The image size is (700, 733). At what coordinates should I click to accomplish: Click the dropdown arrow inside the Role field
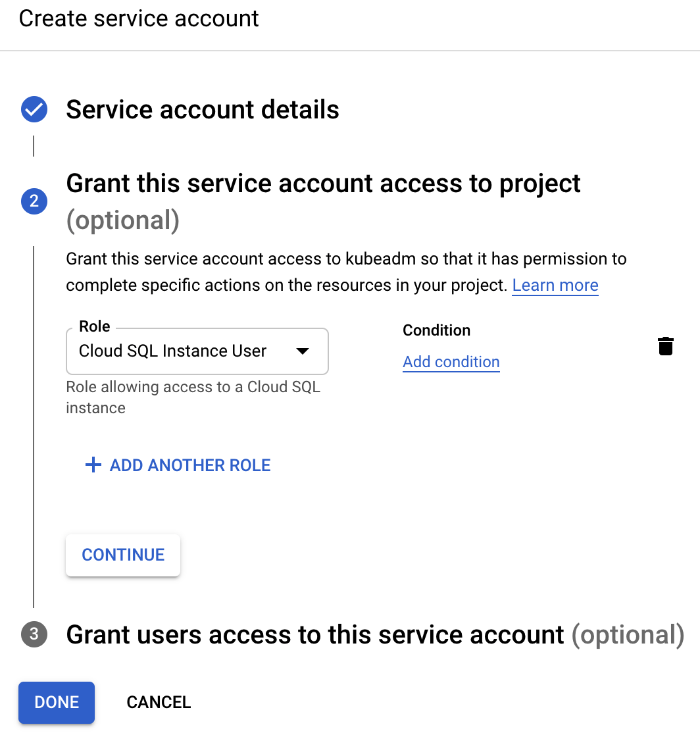(303, 351)
